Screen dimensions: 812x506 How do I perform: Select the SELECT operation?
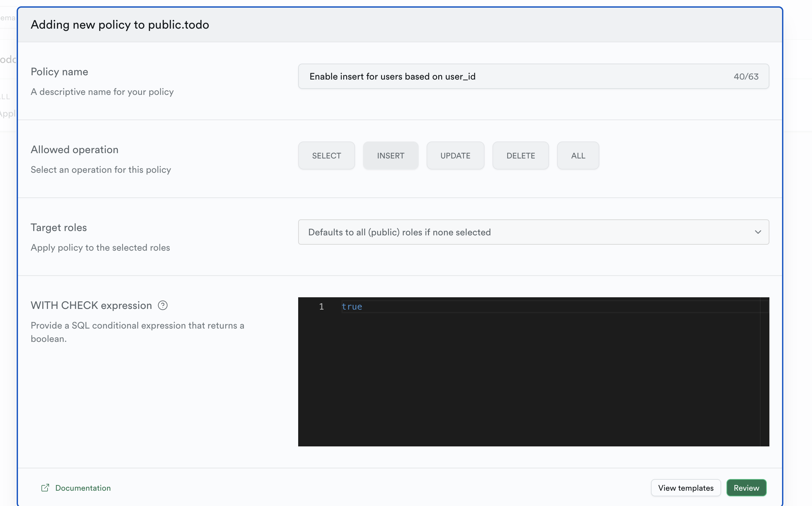[x=326, y=155]
